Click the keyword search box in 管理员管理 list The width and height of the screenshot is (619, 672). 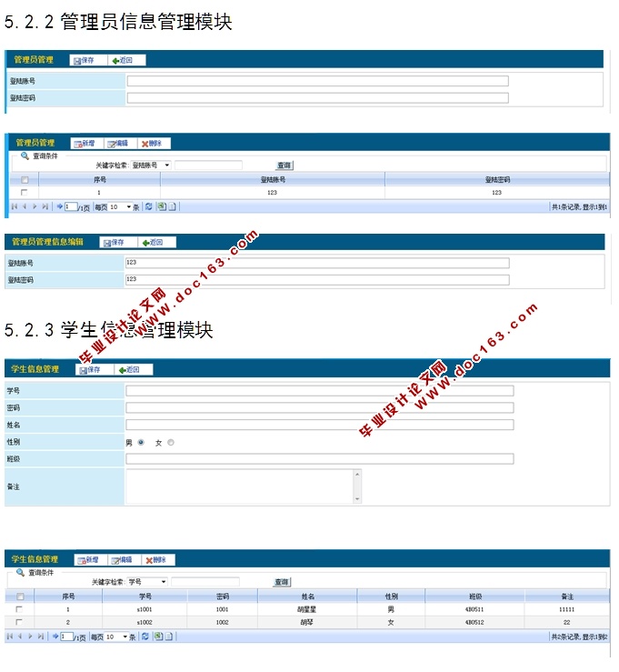[209, 165]
